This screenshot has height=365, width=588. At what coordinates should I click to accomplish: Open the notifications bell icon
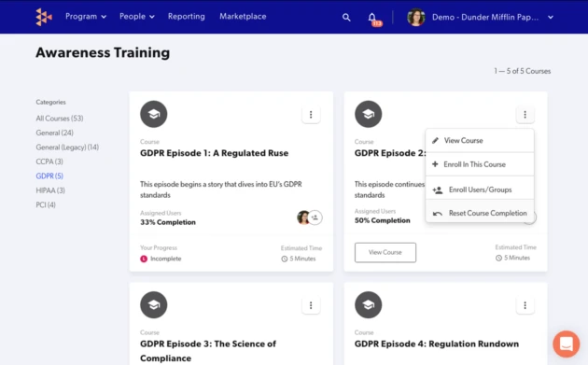click(x=371, y=17)
